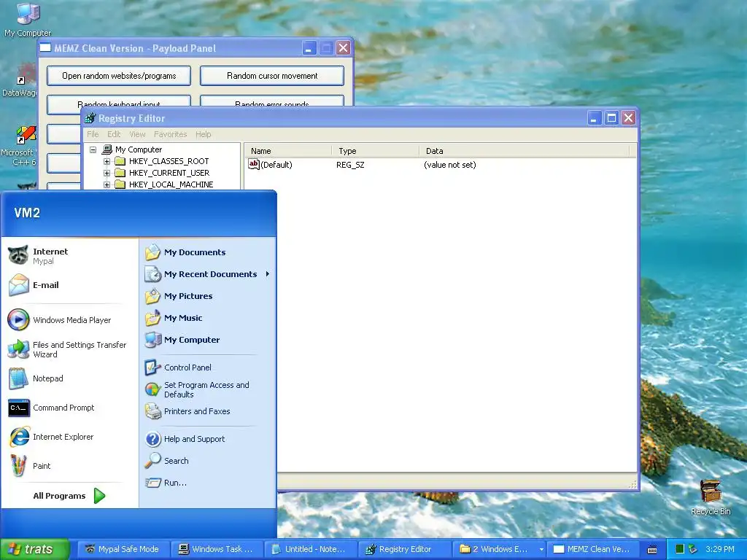The width and height of the screenshot is (747, 560).
Task: Expand HKEY_CLASSES_ROOT registry key
Action: point(107,161)
